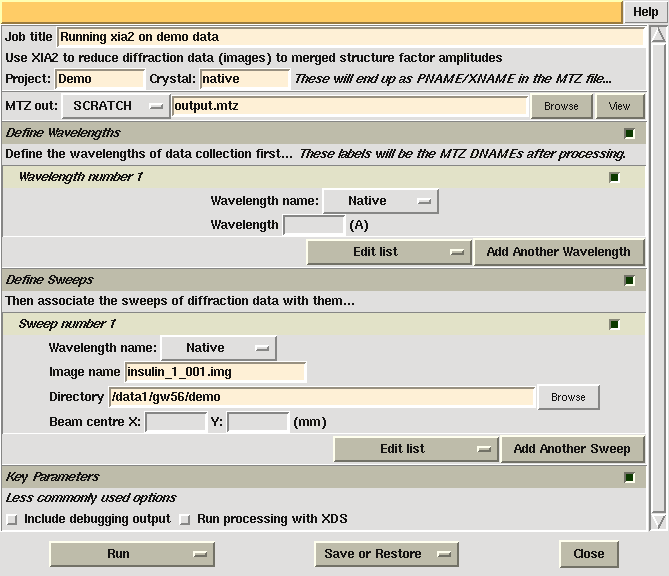
Task: Open the Edit list menu in Define Wavelengths
Action: [x=389, y=252]
